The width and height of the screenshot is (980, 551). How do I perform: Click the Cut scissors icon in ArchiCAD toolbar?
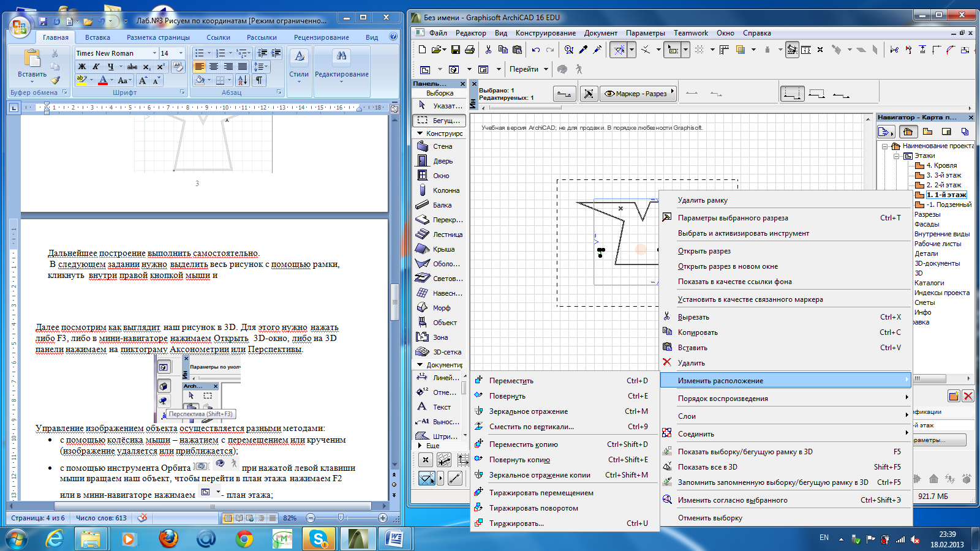point(488,50)
